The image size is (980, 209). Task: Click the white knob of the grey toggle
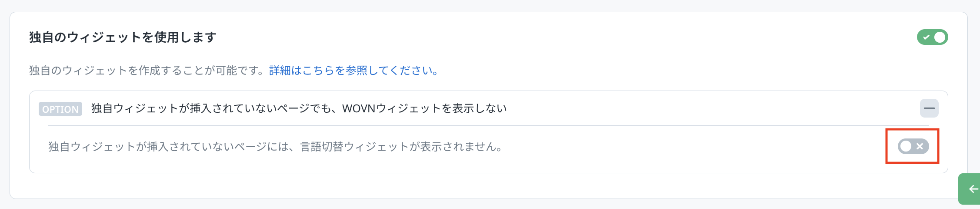(x=906, y=147)
